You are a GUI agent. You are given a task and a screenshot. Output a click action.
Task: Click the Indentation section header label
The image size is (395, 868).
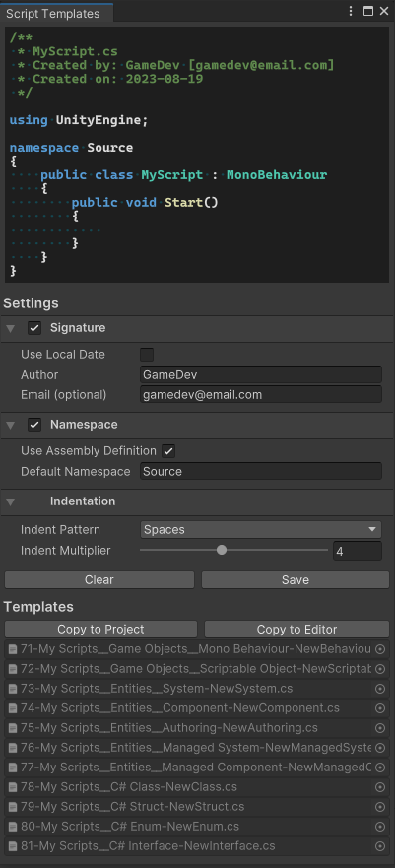(x=83, y=501)
